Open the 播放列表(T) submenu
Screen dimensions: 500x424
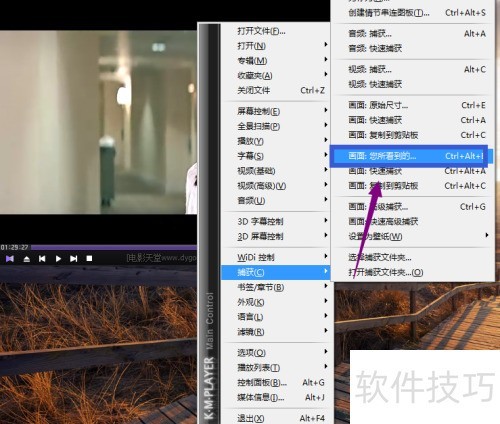276,367
